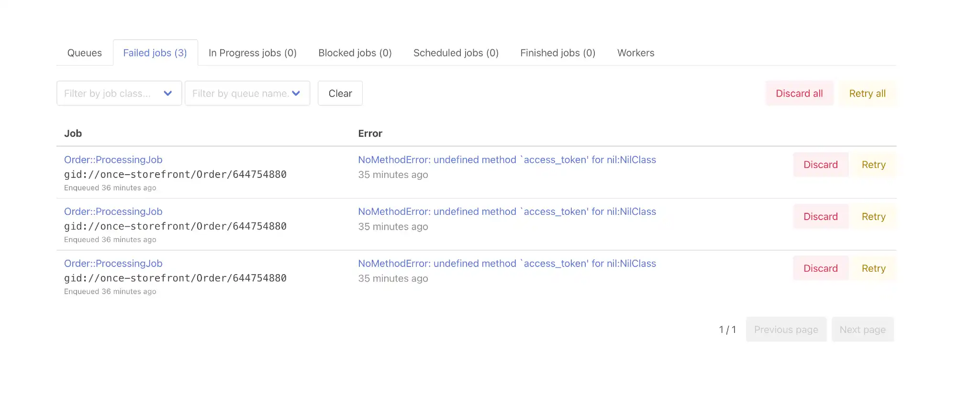Discard all failed jobs
Image resolution: width=980 pixels, height=398 pixels.
click(799, 93)
